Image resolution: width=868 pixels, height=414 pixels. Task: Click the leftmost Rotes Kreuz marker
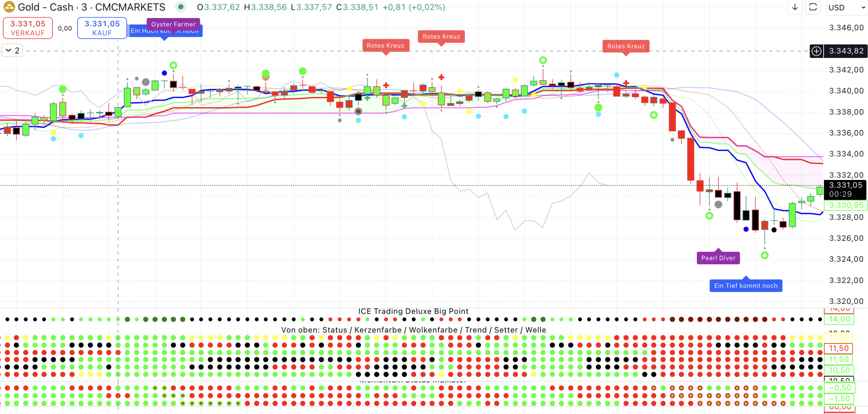pyautogui.click(x=385, y=45)
